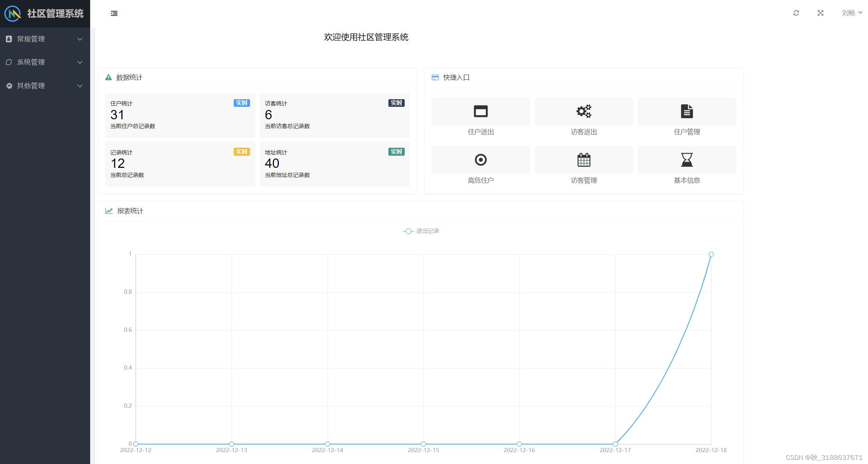868x464 pixels.
Task: Click the 高危住户 label link
Action: [481, 180]
